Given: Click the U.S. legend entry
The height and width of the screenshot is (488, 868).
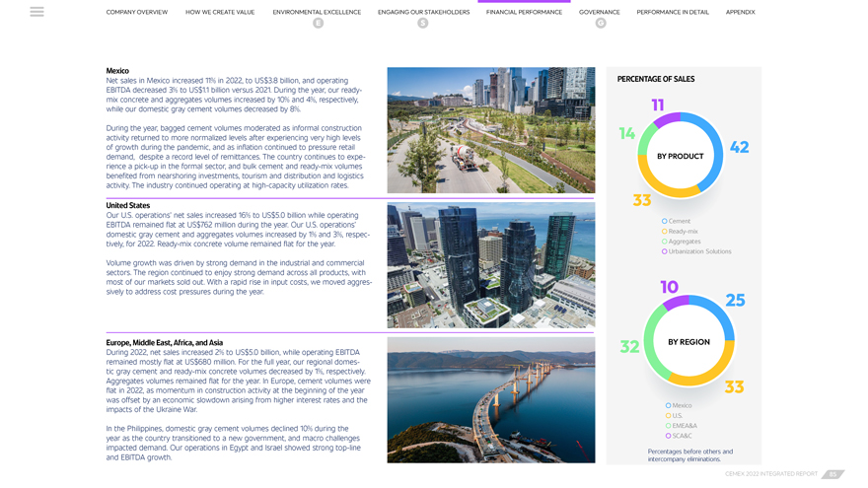Looking at the screenshot, I should [x=675, y=415].
